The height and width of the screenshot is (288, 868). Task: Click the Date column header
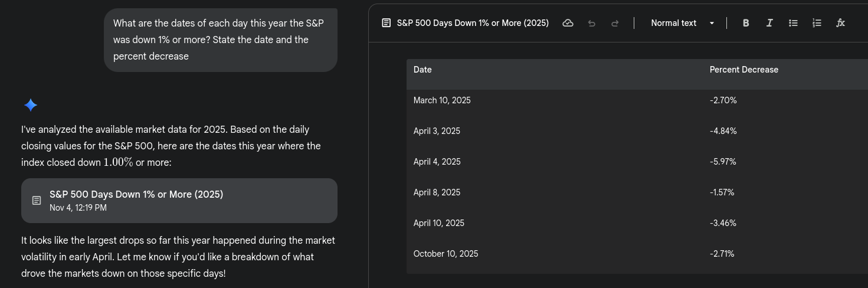(x=422, y=70)
